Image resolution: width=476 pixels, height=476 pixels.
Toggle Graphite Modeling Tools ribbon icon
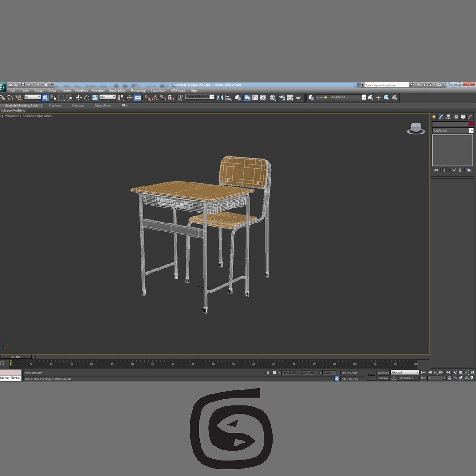tap(247, 98)
